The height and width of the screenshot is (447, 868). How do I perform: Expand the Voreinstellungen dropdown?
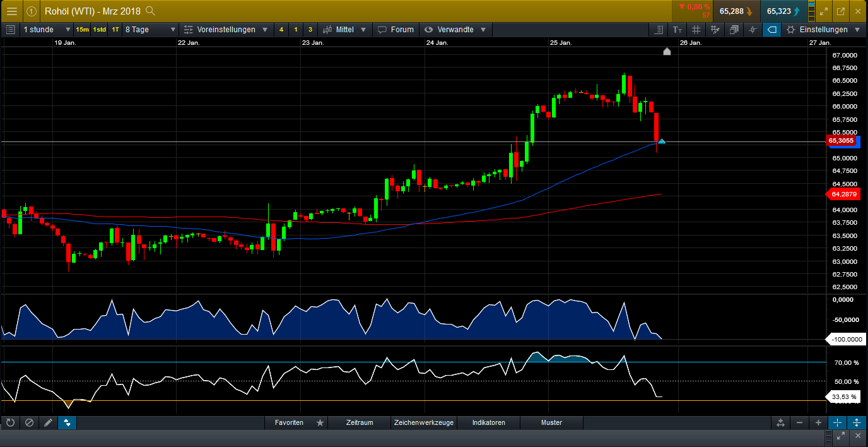pos(227,29)
